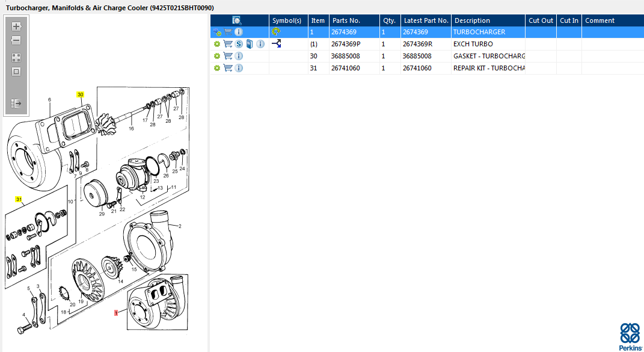Screen dimensions: 644x352
Task: Click the list-arrow export icon in diagram toolbar
Action: [x=16, y=103]
